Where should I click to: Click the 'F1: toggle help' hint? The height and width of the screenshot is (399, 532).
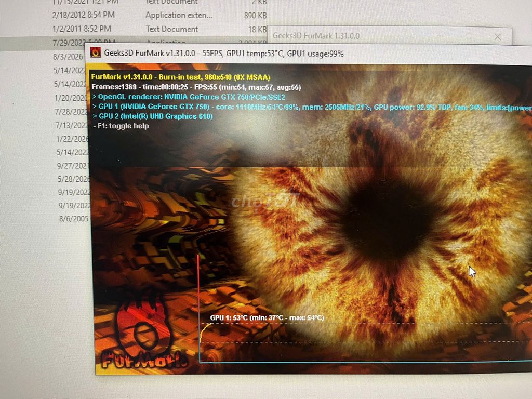coord(121,126)
